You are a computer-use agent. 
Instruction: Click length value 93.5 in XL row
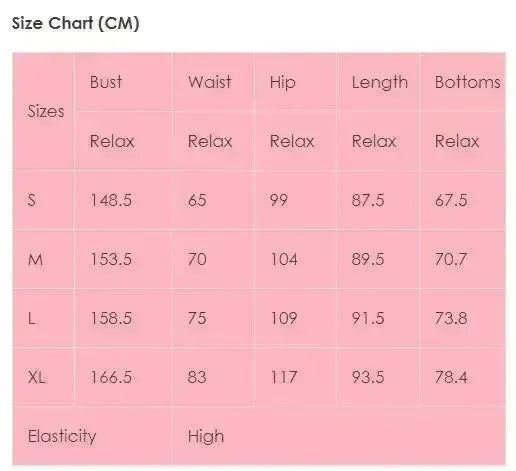click(368, 377)
